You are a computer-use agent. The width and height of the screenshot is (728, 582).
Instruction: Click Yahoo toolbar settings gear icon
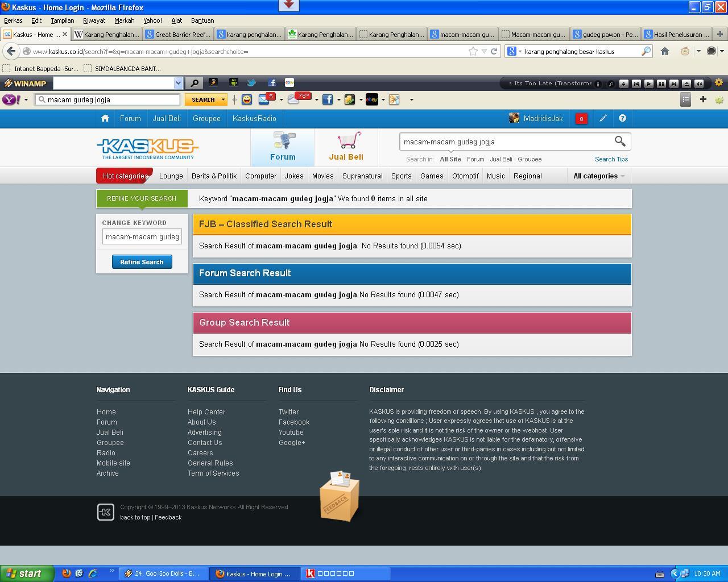click(x=719, y=100)
